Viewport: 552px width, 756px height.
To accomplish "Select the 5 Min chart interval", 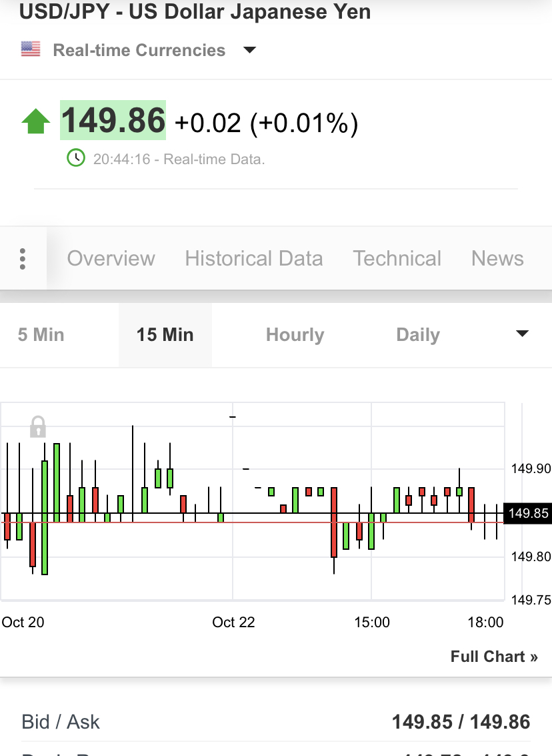I will [41, 334].
